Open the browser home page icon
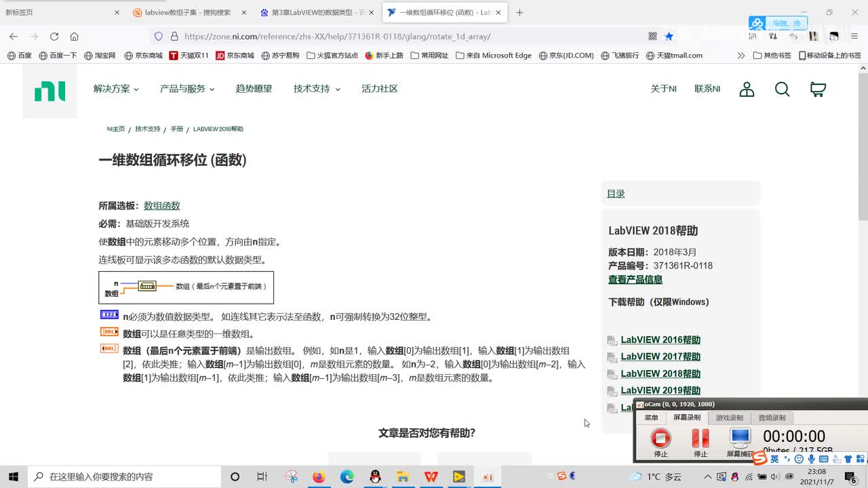Screen dimensions: 868x488 [75, 37]
